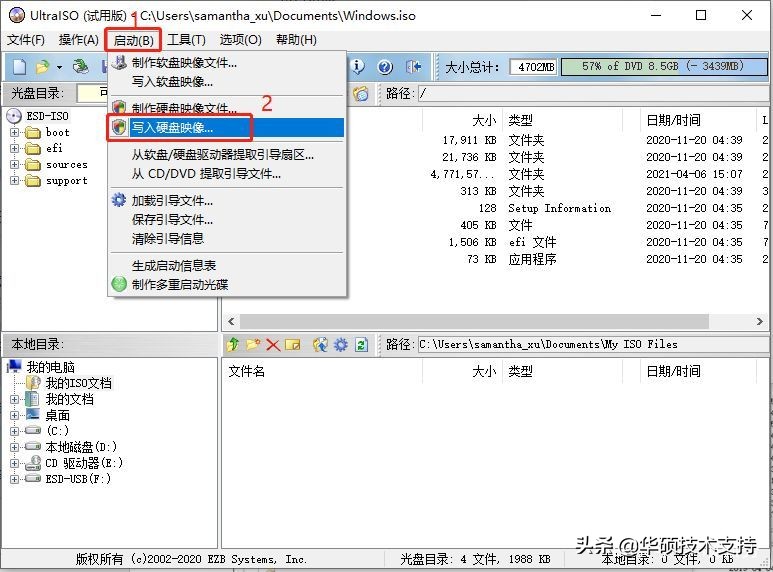
Task: Click the 57% of DVD 8.5GB capacity bar
Action: pos(664,67)
